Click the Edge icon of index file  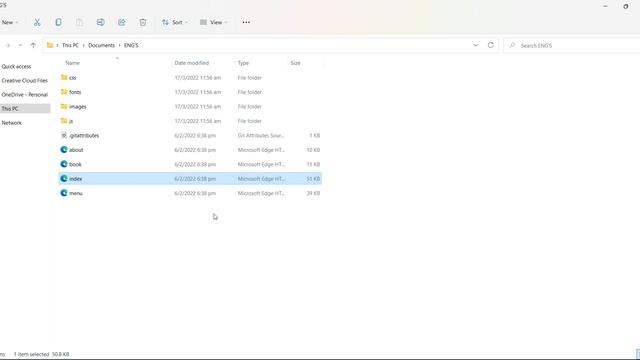(64, 179)
